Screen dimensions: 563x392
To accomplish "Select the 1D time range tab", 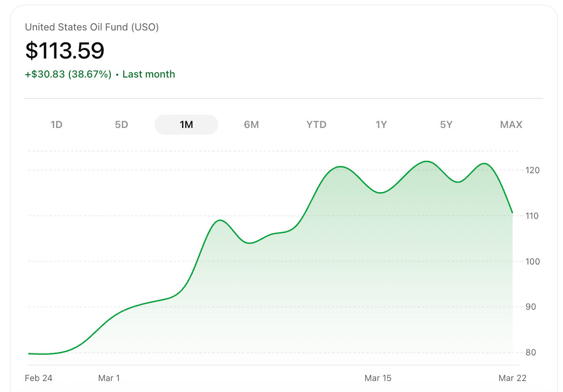I will 57,125.
